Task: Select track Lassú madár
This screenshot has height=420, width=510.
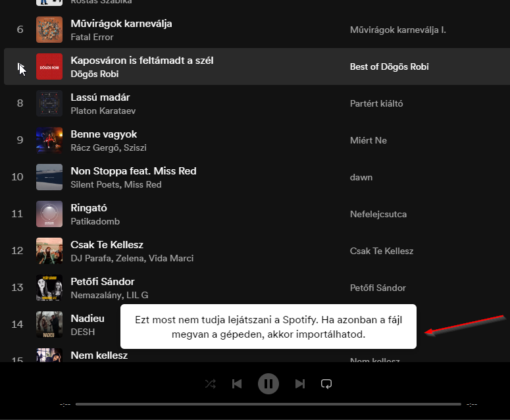Action: point(100,97)
